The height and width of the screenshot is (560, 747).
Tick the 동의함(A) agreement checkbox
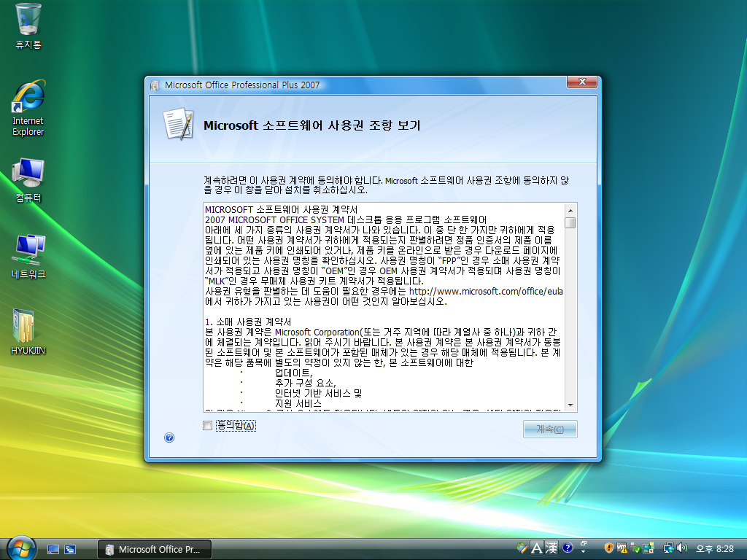207,426
